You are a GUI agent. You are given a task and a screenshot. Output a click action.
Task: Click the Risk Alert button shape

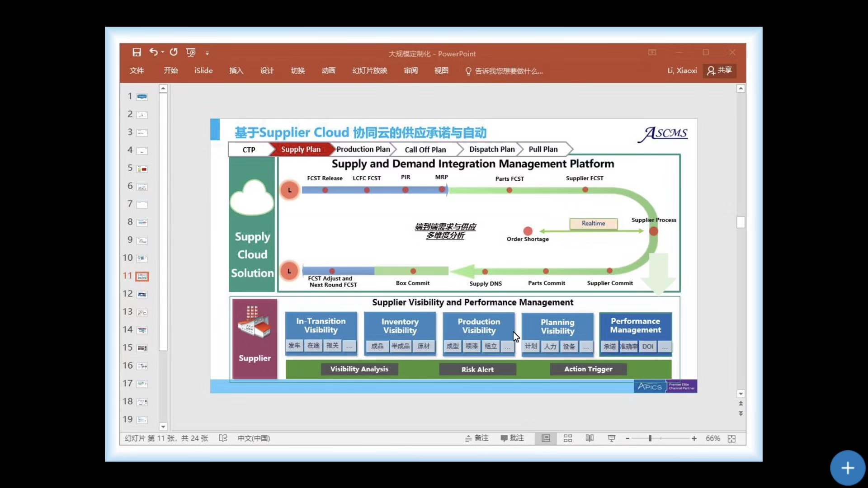(x=477, y=370)
